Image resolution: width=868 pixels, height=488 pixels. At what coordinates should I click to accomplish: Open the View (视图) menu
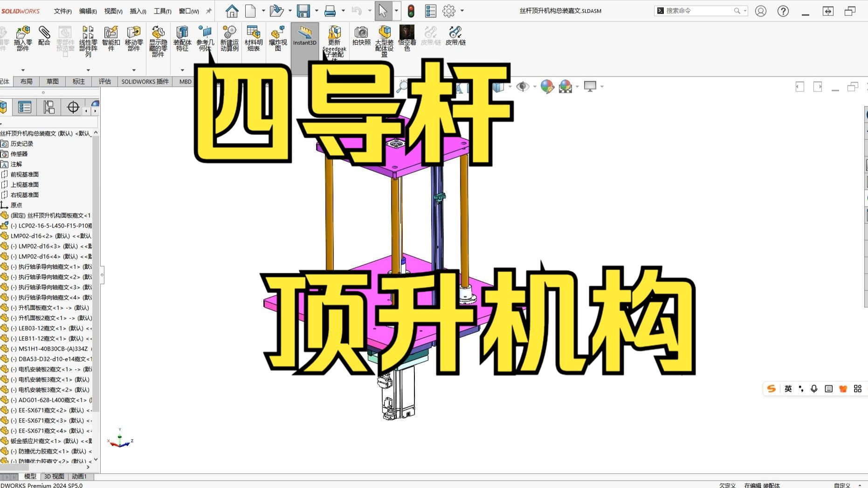(x=113, y=11)
